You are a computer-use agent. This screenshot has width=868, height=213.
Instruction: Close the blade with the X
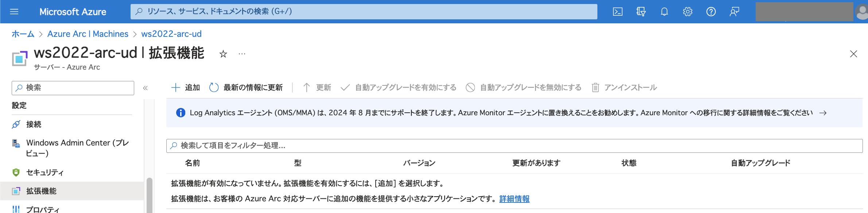(x=853, y=54)
